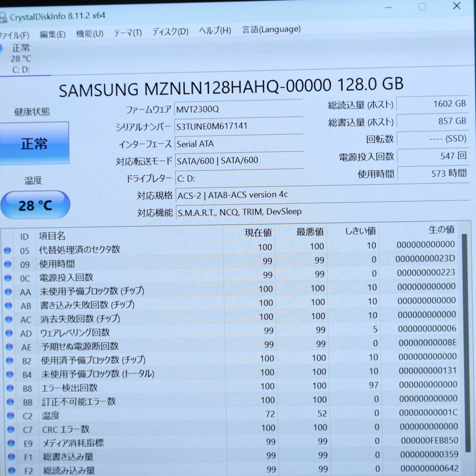Click status dot for C2 温度
This screenshot has width=476, height=476.
tap(11, 416)
